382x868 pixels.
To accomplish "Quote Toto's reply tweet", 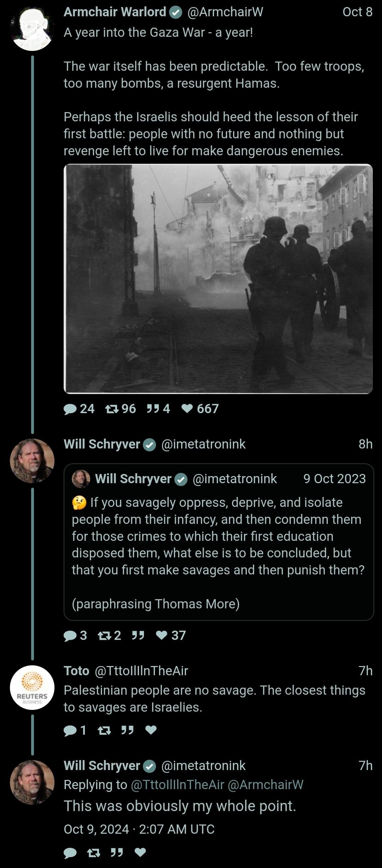I will tap(127, 730).
